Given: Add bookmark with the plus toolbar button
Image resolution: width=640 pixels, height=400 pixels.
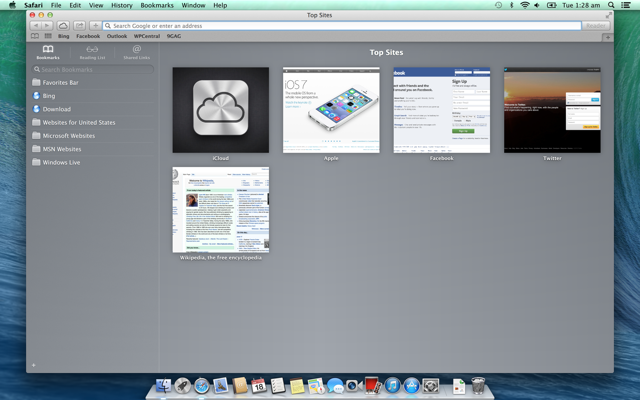Looking at the screenshot, I should click(x=95, y=25).
